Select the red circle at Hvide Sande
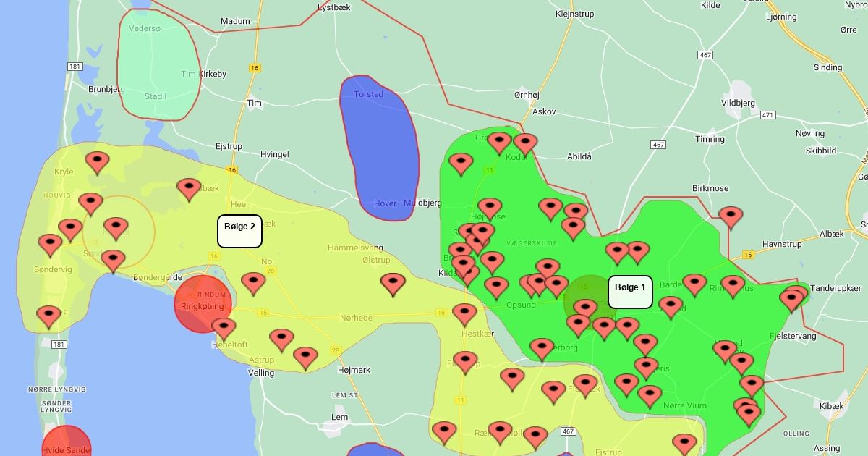868x456 pixels. [x=66, y=443]
